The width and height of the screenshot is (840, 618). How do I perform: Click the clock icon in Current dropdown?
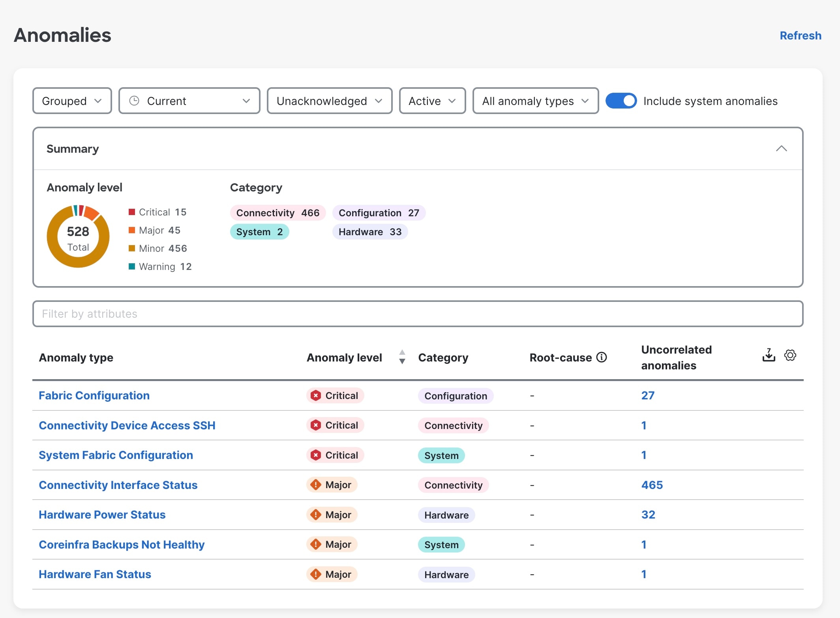click(x=134, y=101)
